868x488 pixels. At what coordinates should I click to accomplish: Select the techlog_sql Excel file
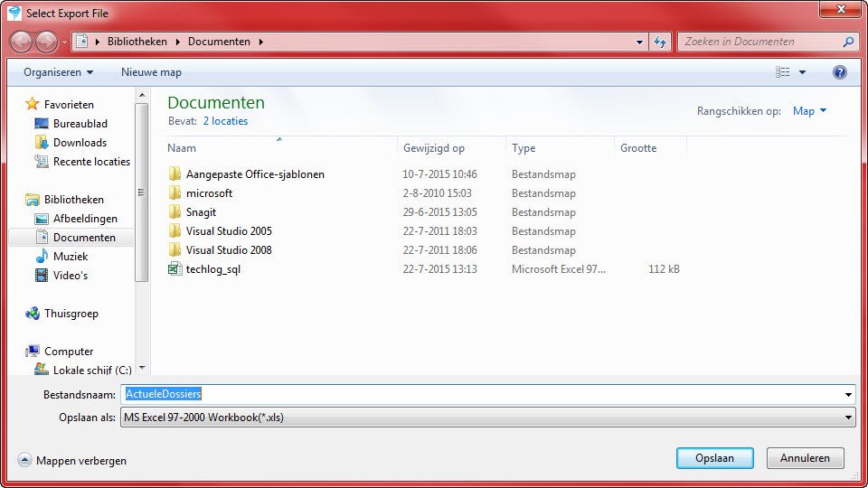(212, 269)
